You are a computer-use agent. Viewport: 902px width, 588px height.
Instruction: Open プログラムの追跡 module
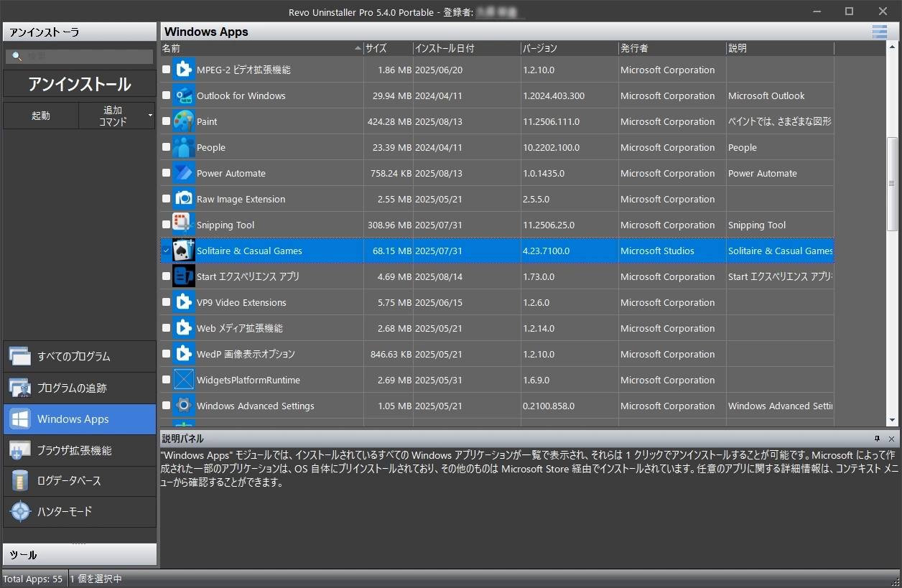point(80,388)
